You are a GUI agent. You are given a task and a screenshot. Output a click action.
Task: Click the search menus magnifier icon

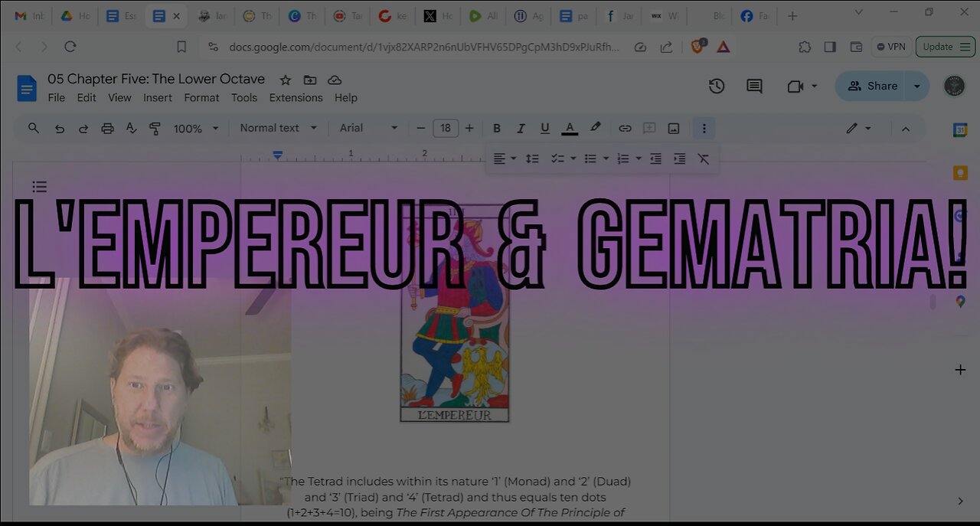pyautogui.click(x=34, y=128)
